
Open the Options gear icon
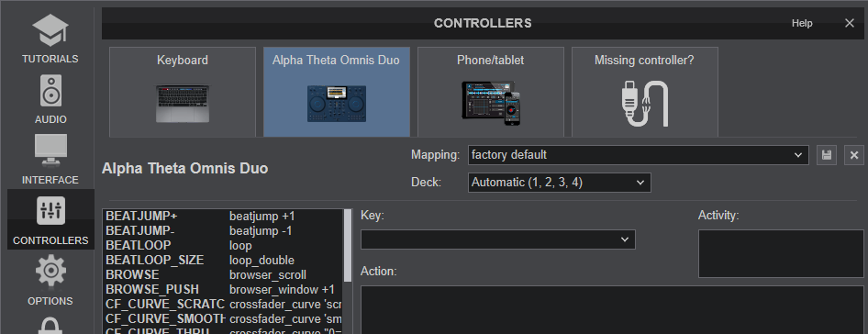click(x=50, y=271)
